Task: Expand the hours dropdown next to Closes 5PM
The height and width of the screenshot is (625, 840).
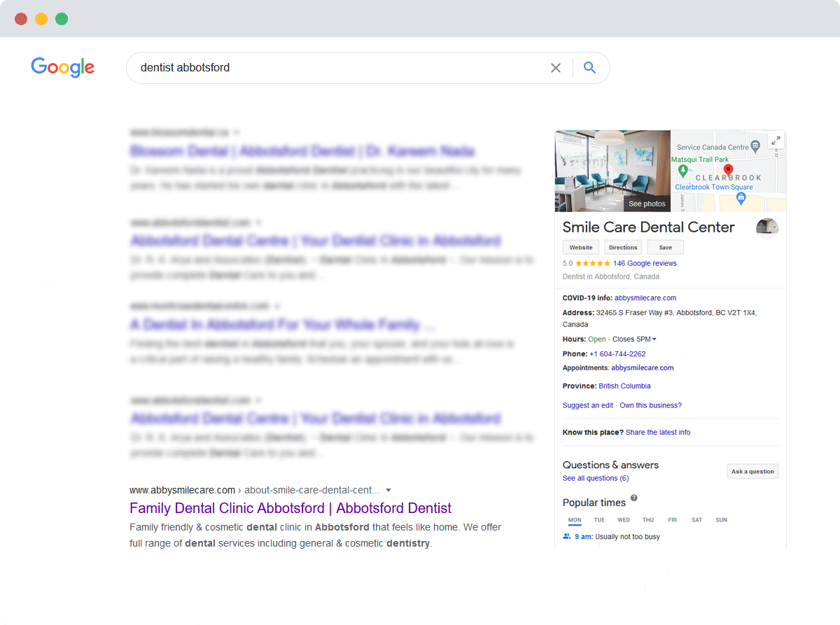Action: pos(654,339)
